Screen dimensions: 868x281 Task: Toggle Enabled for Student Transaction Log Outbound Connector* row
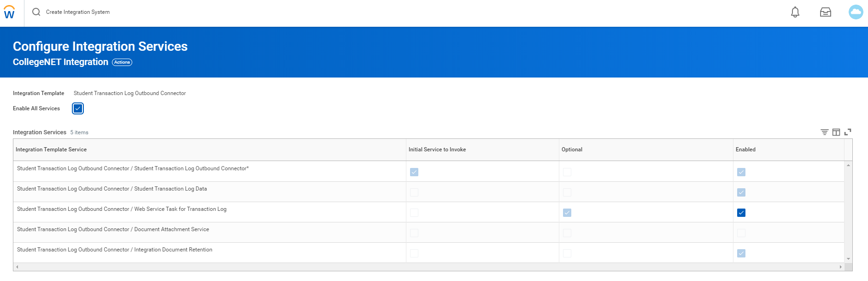click(x=741, y=172)
